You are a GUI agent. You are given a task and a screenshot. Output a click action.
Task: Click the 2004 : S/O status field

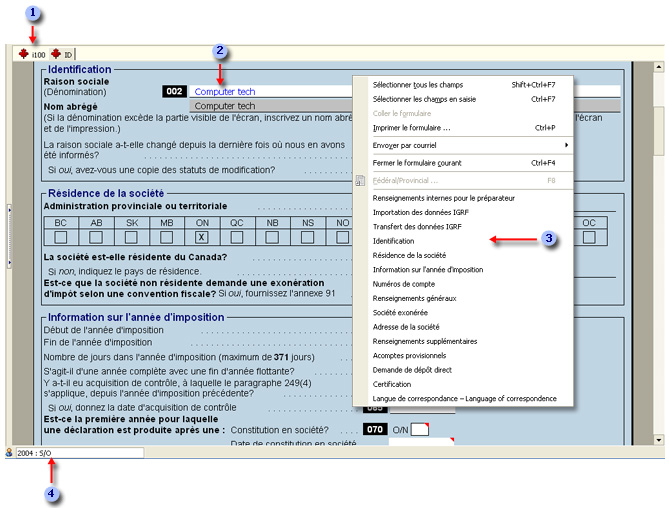click(80, 453)
